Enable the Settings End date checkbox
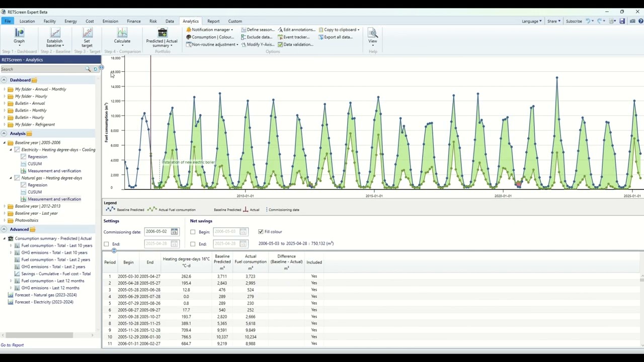This screenshot has width=644, height=362. tap(106, 244)
